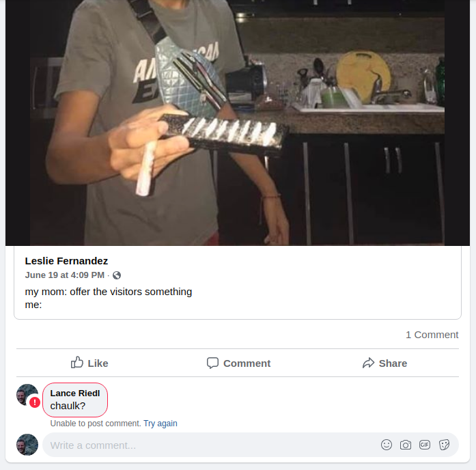The image size is (476, 470).
Task: Open the GIF picker in the comment box
Action: pos(425,445)
